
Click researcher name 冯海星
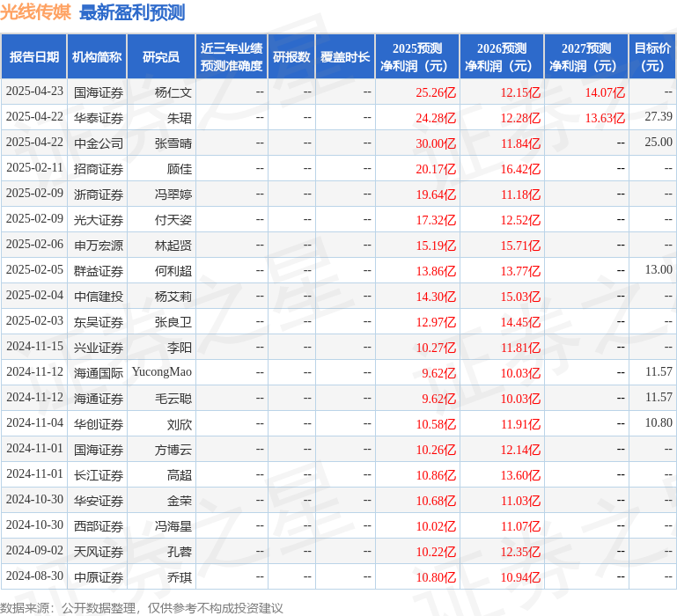[x=173, y=524]
